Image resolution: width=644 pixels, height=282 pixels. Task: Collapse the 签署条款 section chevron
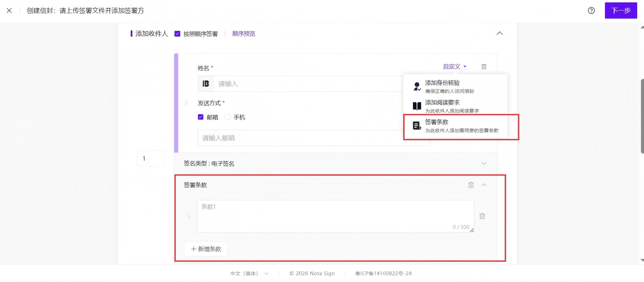pos(484,185)
